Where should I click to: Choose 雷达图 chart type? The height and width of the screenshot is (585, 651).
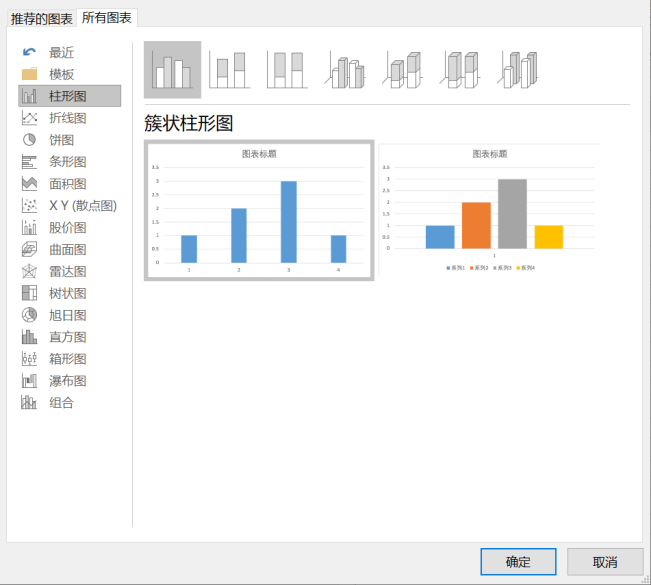[68, 272]
